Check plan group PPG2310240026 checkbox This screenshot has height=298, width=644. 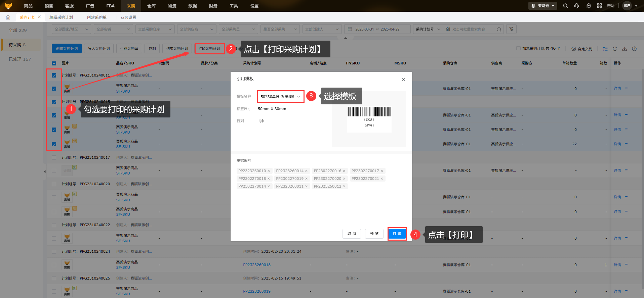coord(54,278)
